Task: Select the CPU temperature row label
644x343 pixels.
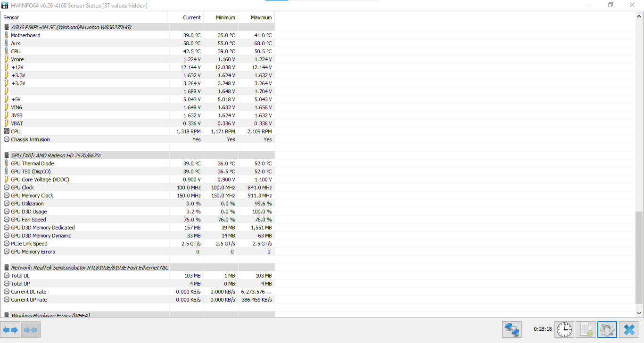Action: [x=16, y=51]
